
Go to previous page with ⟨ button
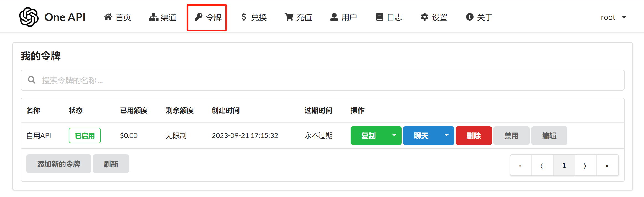(543, 165)
